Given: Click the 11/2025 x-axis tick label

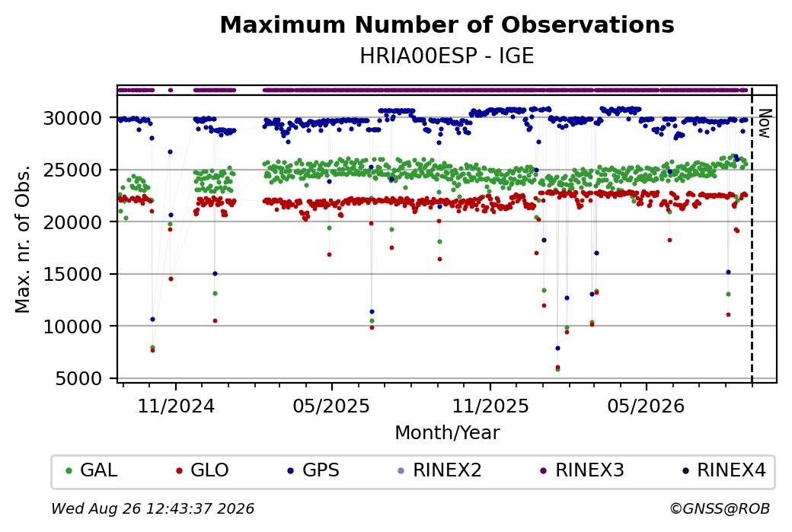Looking at the screenshot, I should click(x=490, y=406).
